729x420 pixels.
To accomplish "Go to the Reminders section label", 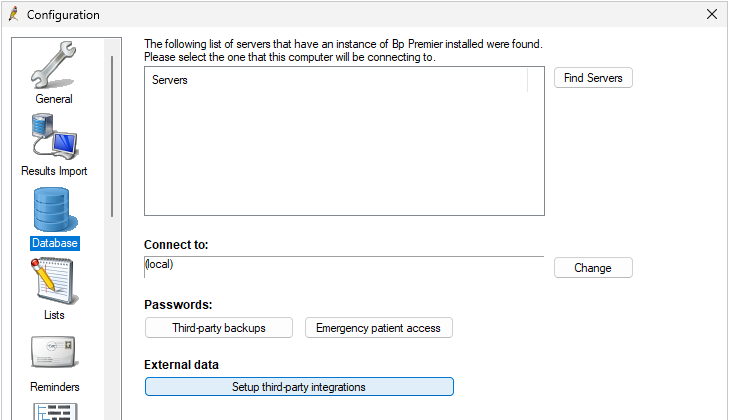I will point(54,387).
